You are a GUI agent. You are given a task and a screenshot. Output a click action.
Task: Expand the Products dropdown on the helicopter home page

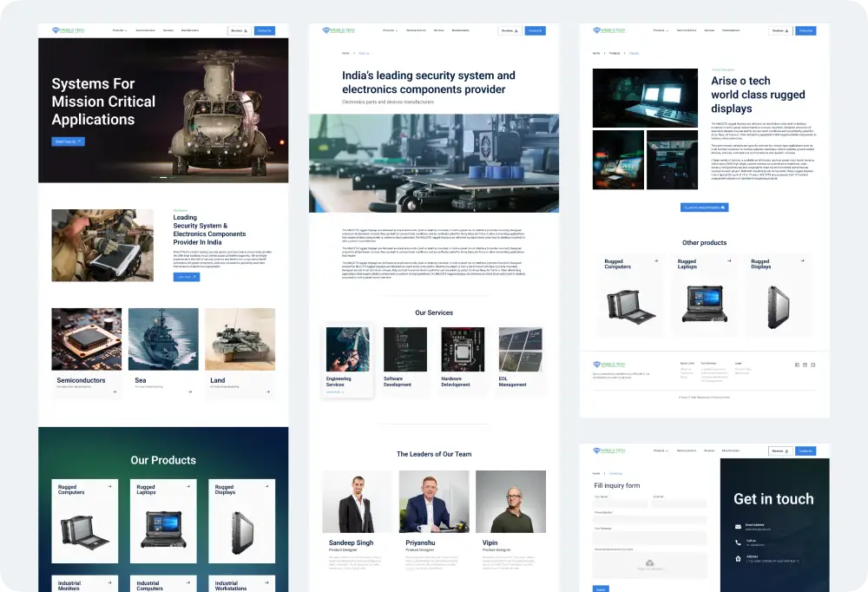119,30
